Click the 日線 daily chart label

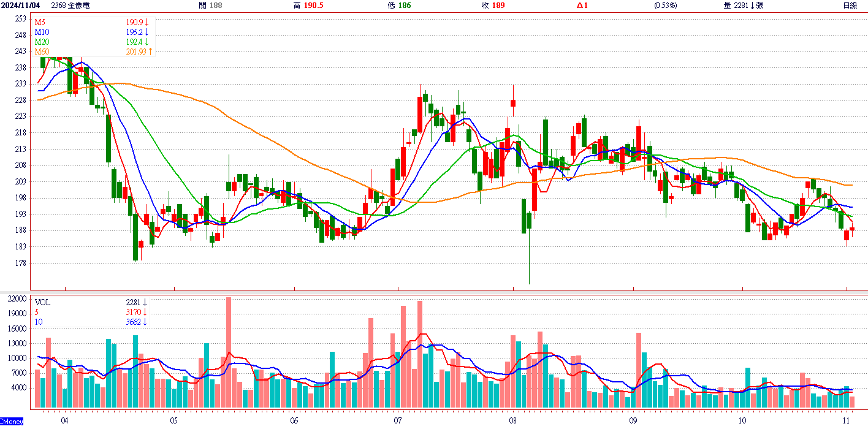tap(850, 6)
